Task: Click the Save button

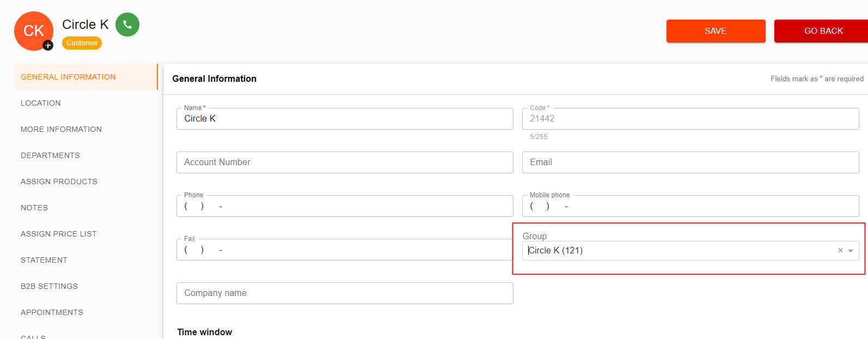Action: [x=716, y=31]
